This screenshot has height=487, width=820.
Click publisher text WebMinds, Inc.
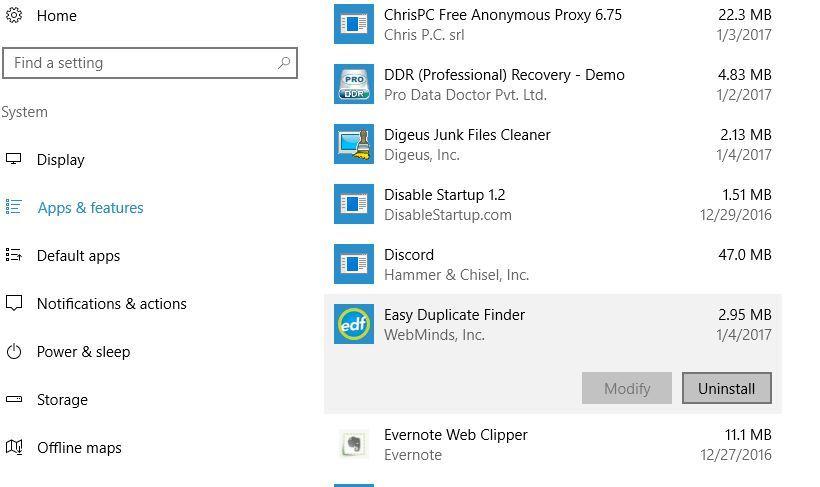[x=434, y=335]
